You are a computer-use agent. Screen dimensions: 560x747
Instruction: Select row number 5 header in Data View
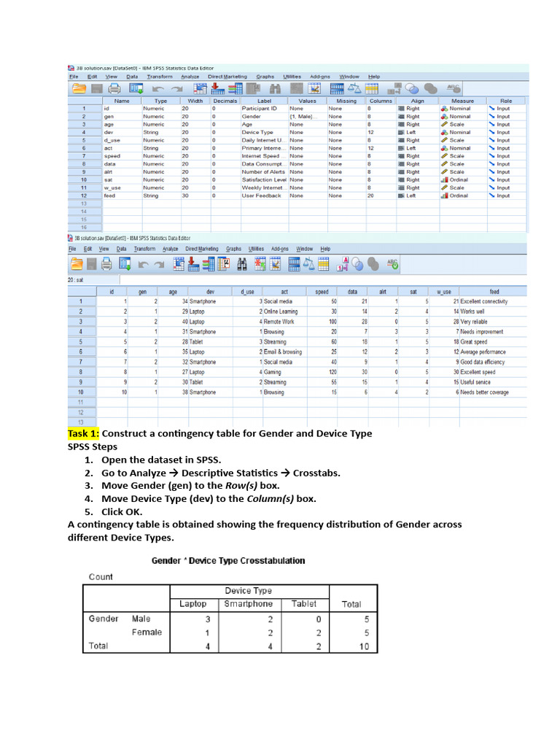click(81, 341)
